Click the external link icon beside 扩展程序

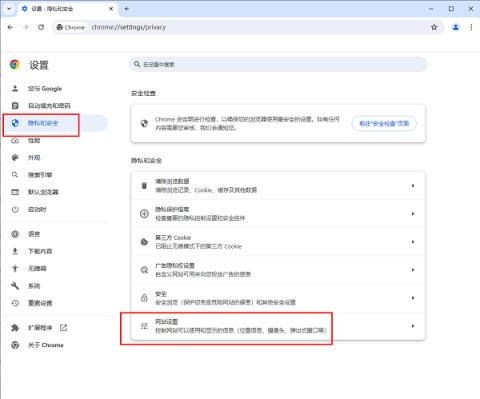[63, 328]
